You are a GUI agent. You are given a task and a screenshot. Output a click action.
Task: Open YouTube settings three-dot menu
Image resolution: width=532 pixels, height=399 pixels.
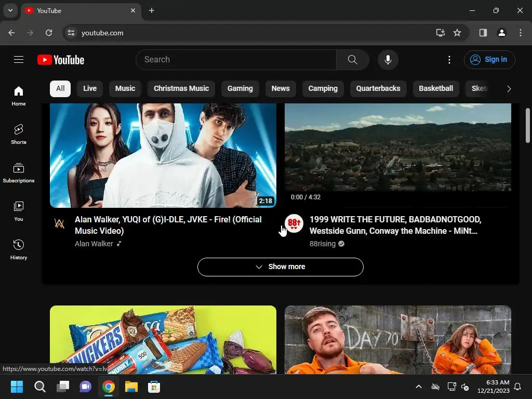point(449,60)
